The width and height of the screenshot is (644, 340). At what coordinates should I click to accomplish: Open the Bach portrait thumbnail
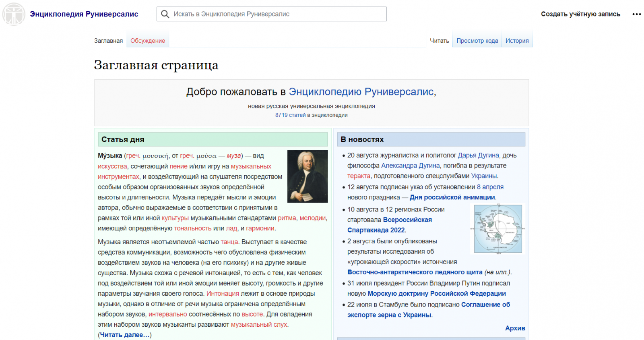(x=308, y=176)
